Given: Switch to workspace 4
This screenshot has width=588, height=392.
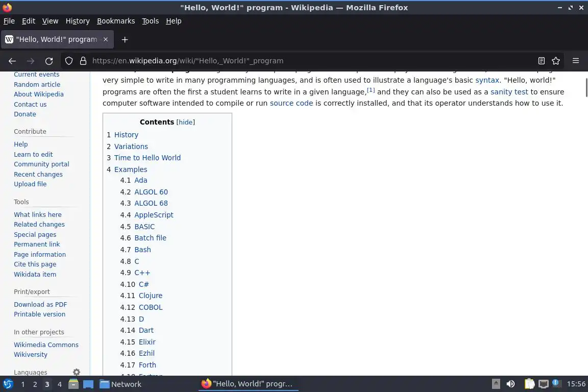Looking at the screenshot, I should pos(59,384).
